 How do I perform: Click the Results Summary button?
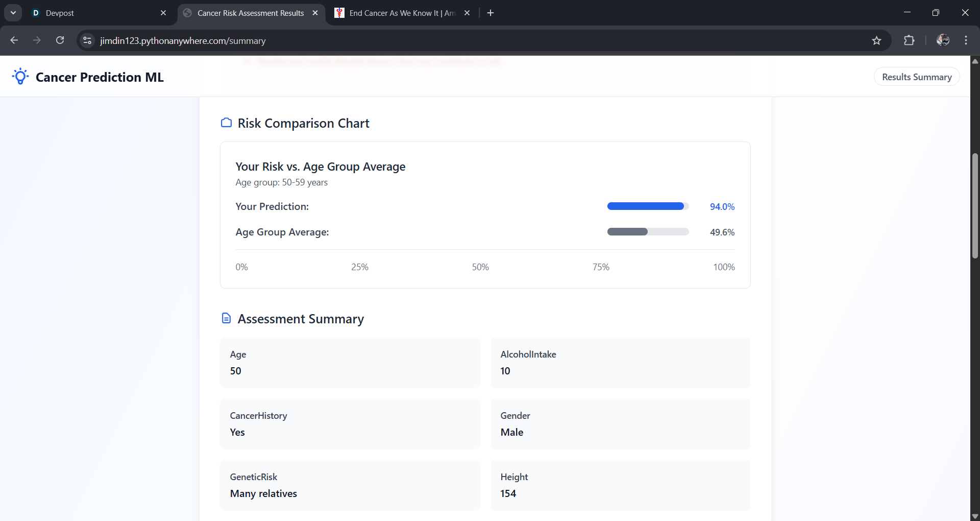(917, 77)
